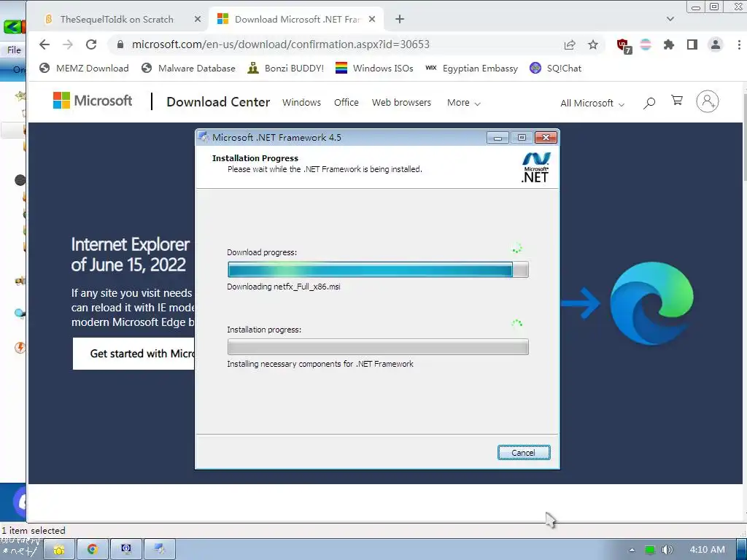This screenshot has width=747, height=560.
Task: Switch to the TheSequelToIdk on Scratch tab
Action: click(117, 19)
